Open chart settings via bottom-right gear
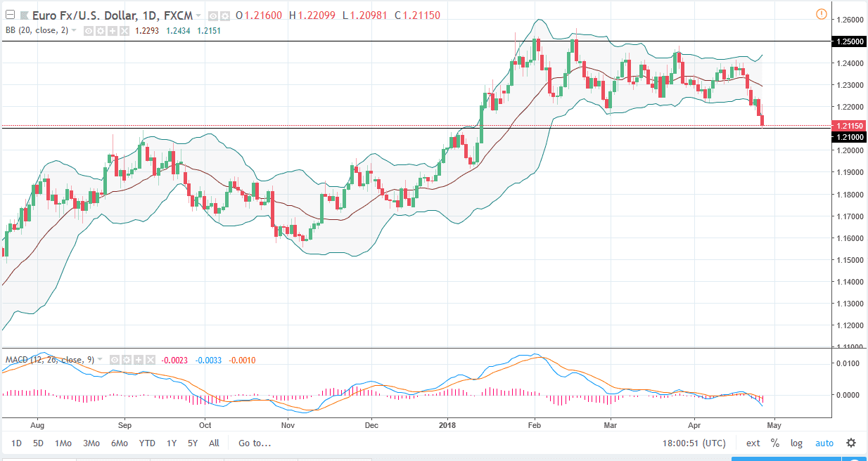The width and height of the screenshot is (868, 461). (850, 443)
